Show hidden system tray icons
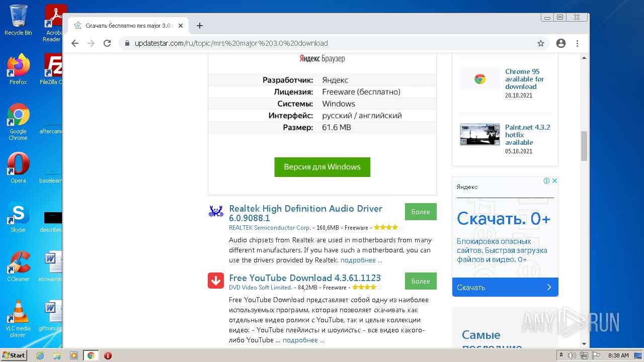Image resolution: width=644 pixels, height=362 pixels. pyautogui.click(x=561, y=355)
